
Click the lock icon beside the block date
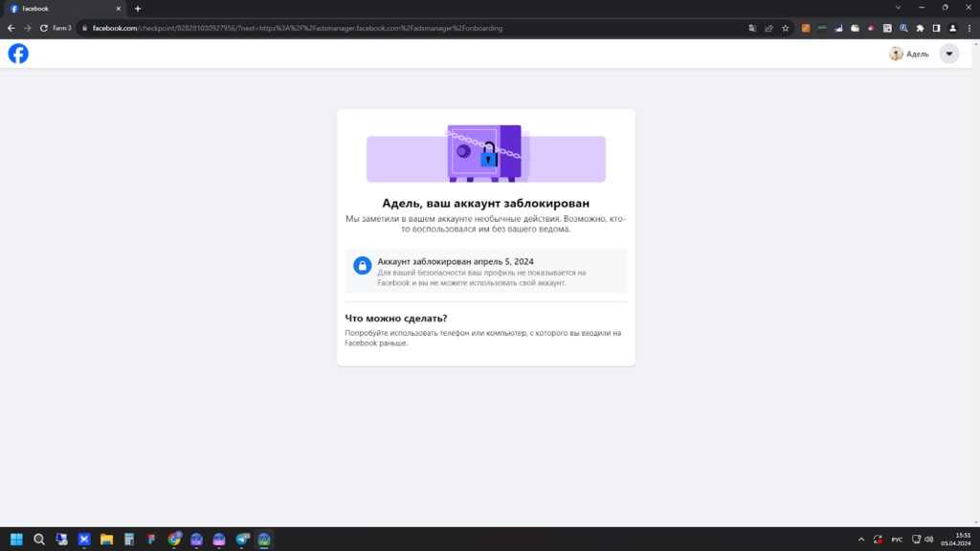click(x=362, y=266)
